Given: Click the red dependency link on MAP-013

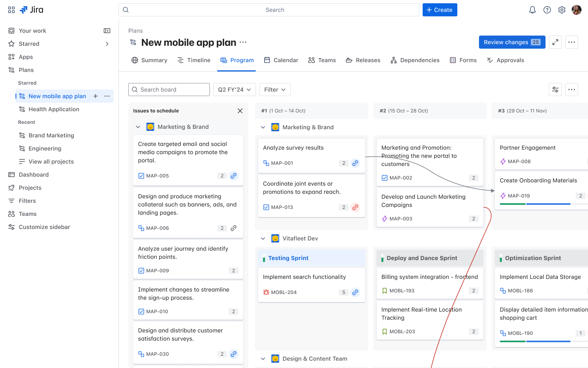Looking at the screenshot, I should 355,207.
